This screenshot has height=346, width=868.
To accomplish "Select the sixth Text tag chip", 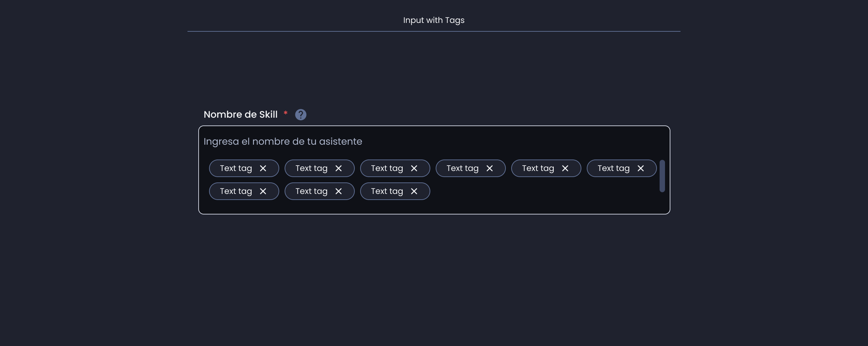I will tap(614, 168).
